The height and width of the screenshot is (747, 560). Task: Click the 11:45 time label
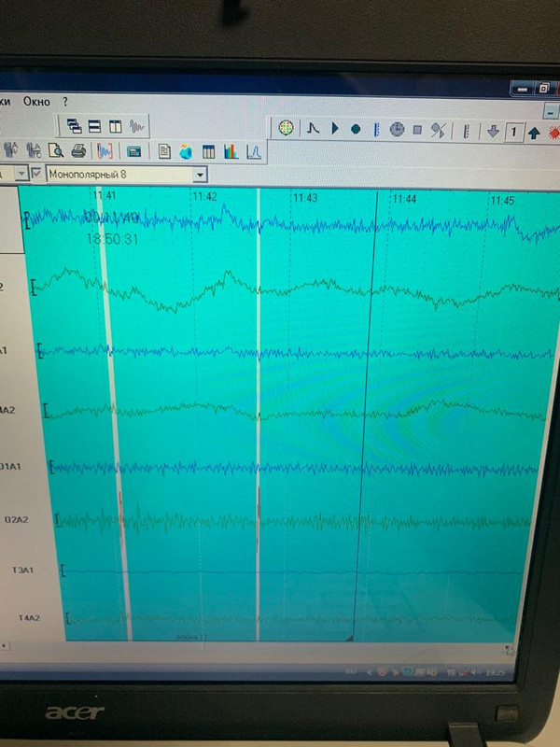point(502,201)
